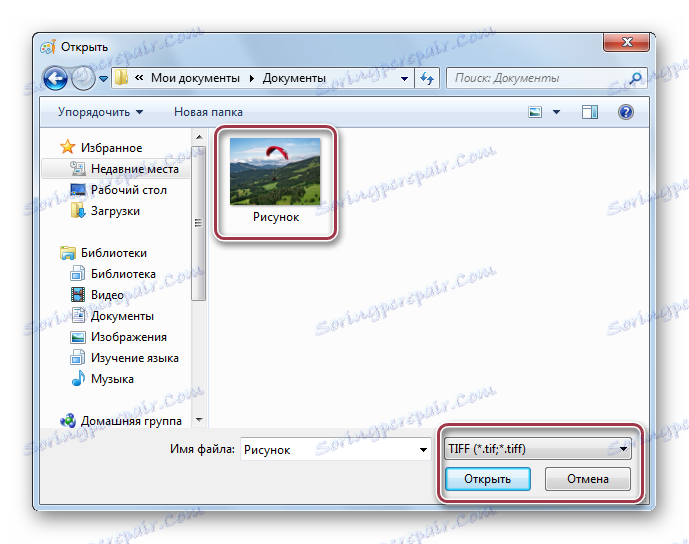This screenshot has height=544, width=689.
Task: Click the paint palette icon in title bar
Action: coord(47,47)
